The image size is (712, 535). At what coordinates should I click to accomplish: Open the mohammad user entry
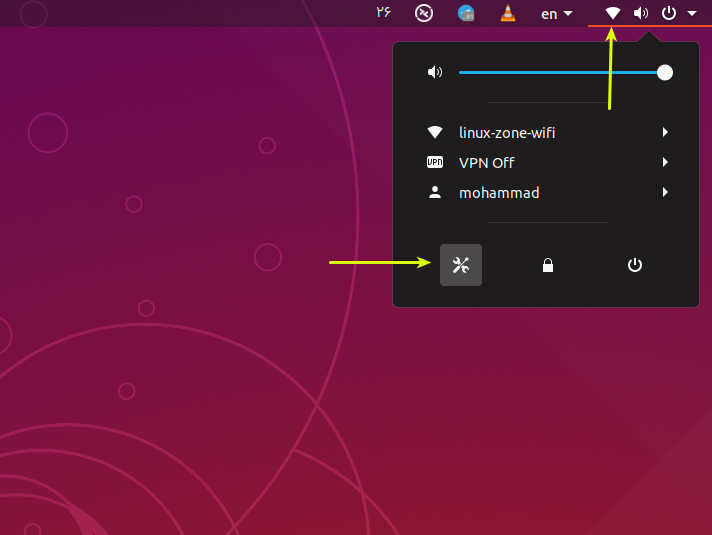click(546, 193)
